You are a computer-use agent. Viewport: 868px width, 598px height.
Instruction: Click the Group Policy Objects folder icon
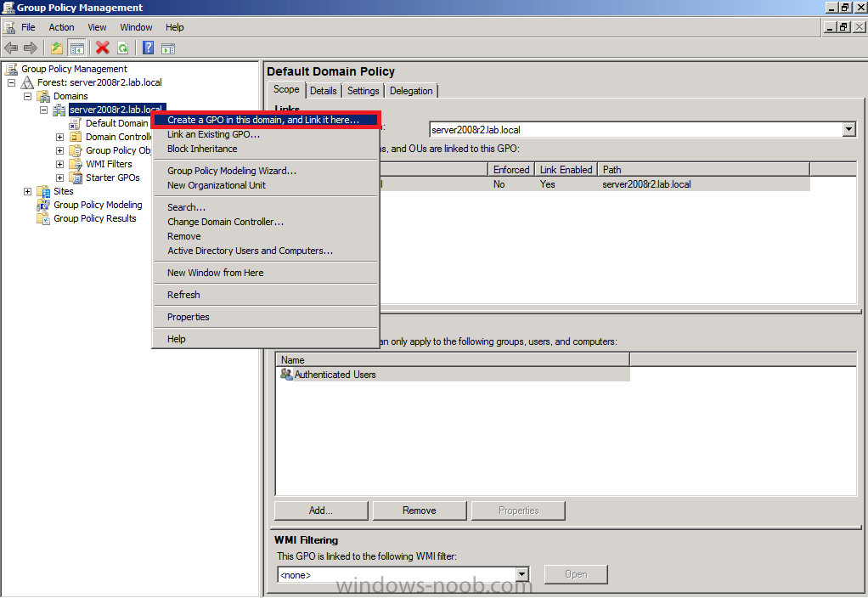click(x=76, y=150)
